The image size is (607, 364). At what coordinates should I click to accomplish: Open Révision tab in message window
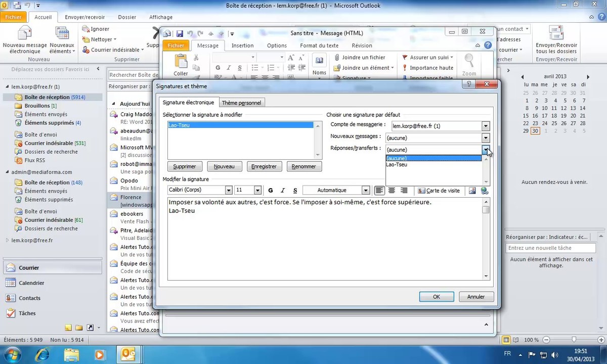coord(362,45)
